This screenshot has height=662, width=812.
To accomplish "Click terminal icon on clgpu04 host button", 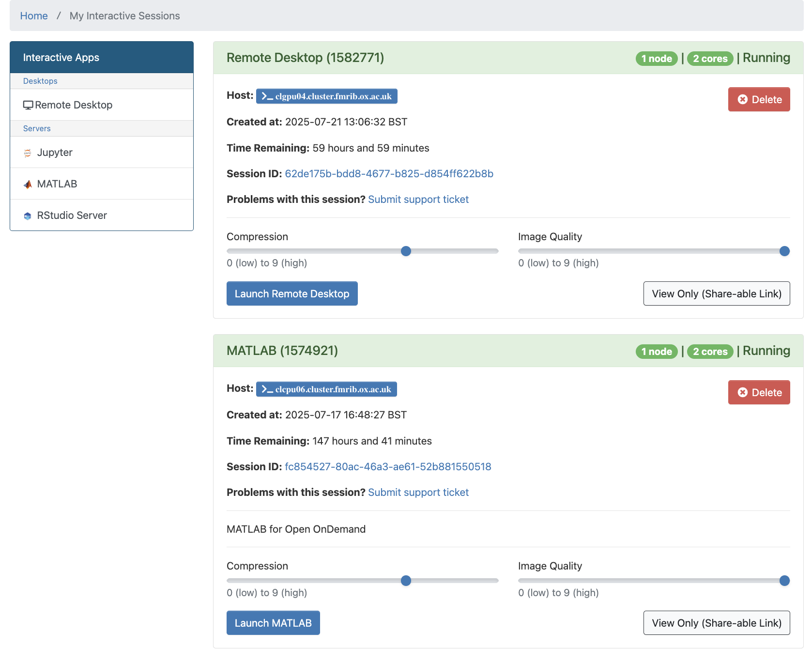I will (x=267, y=96).
